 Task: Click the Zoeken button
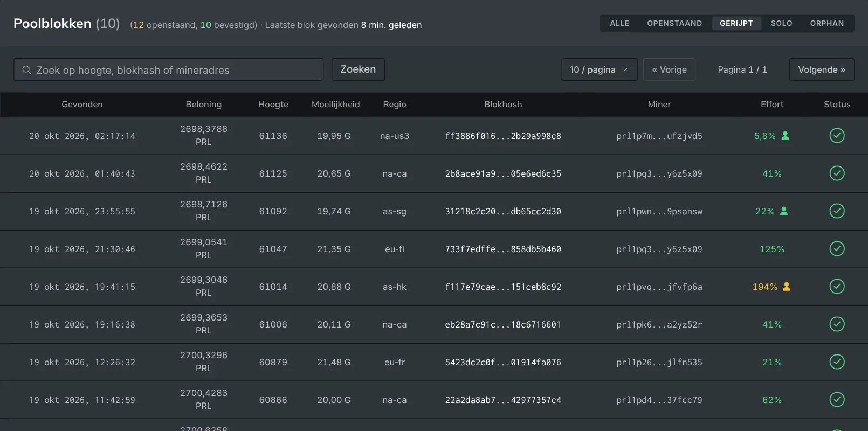click(358, 69)
